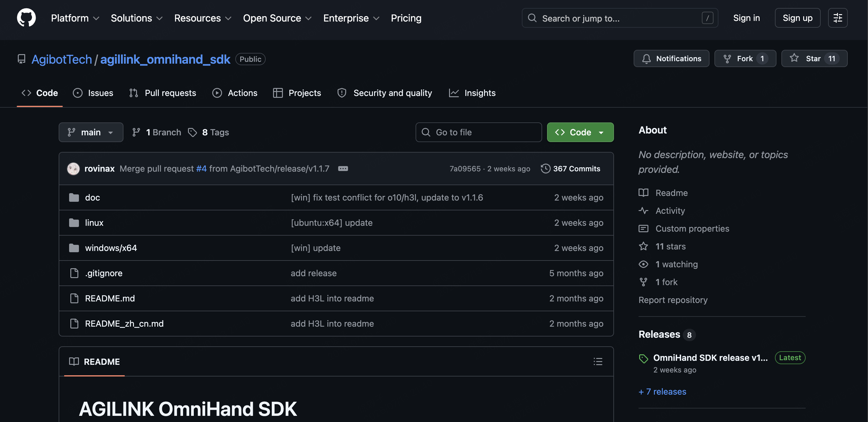Open the GitHub homepage logo

point(26,18)
